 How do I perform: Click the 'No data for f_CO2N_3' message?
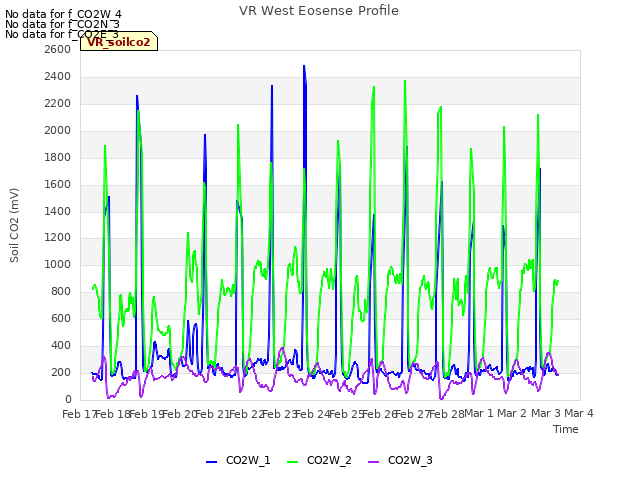(62, 24)
